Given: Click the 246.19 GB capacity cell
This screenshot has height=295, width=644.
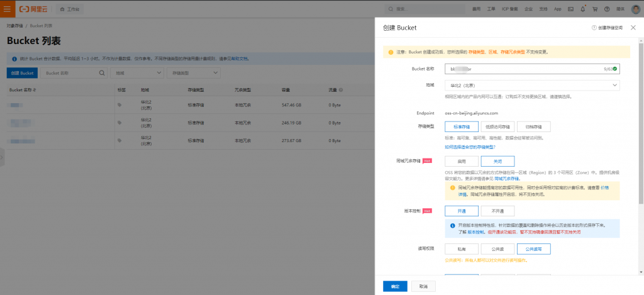Looking at the screenshot, I should click(x=291, y=123).
